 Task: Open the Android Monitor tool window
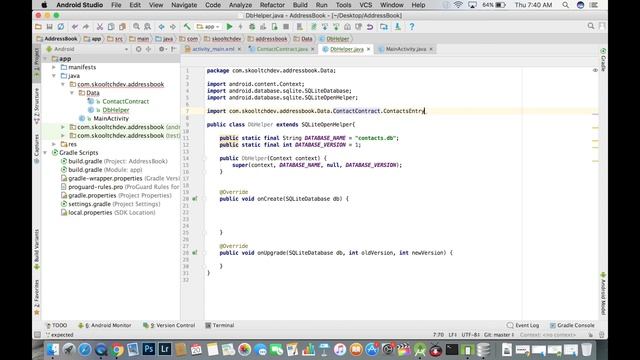[105, 325]
